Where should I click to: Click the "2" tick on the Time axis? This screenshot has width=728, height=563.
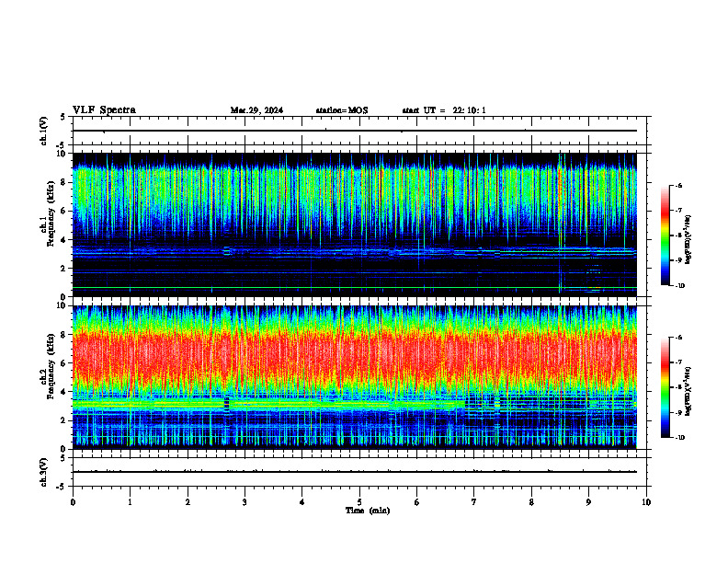pyautogui.click(x=188, y=502)
